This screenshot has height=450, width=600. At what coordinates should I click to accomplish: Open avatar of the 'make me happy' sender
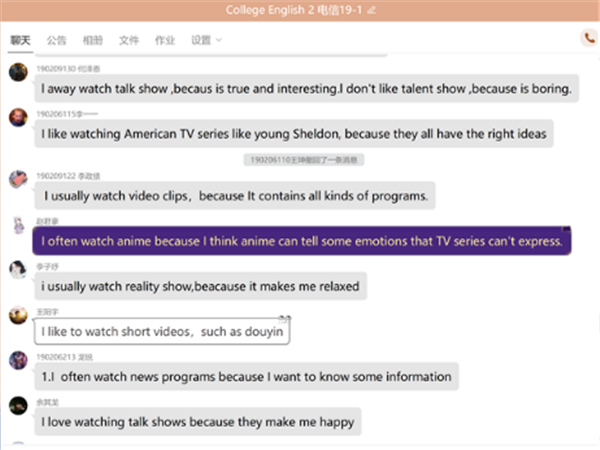point(18,405)
